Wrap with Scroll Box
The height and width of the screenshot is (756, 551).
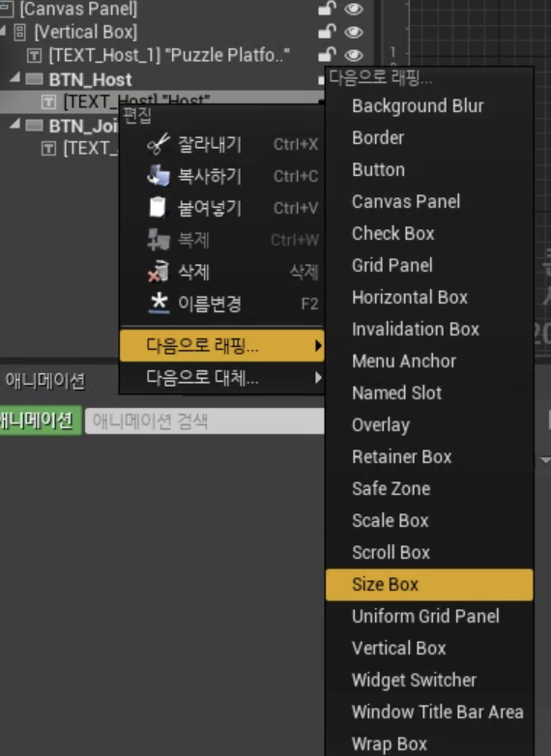(429, 552)
